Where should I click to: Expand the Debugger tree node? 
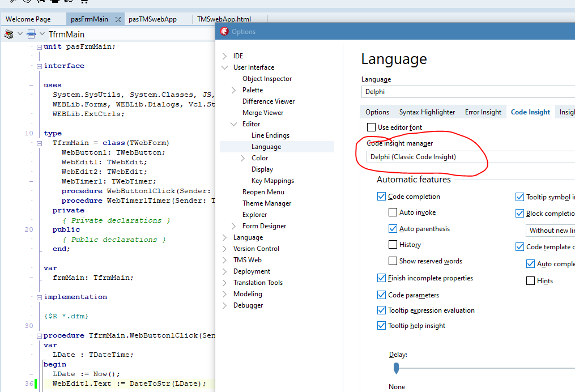tap(224, 305)
